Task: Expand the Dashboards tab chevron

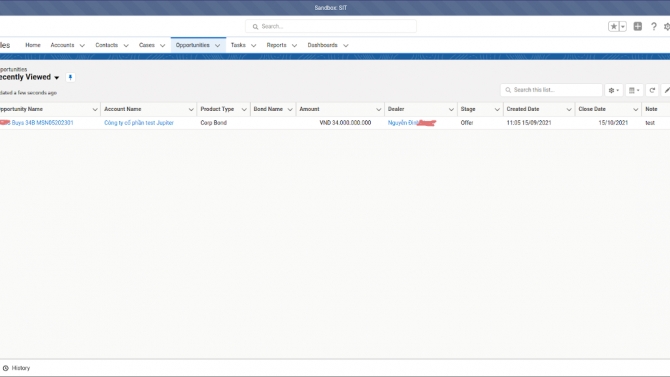Action: pos(346,45)
